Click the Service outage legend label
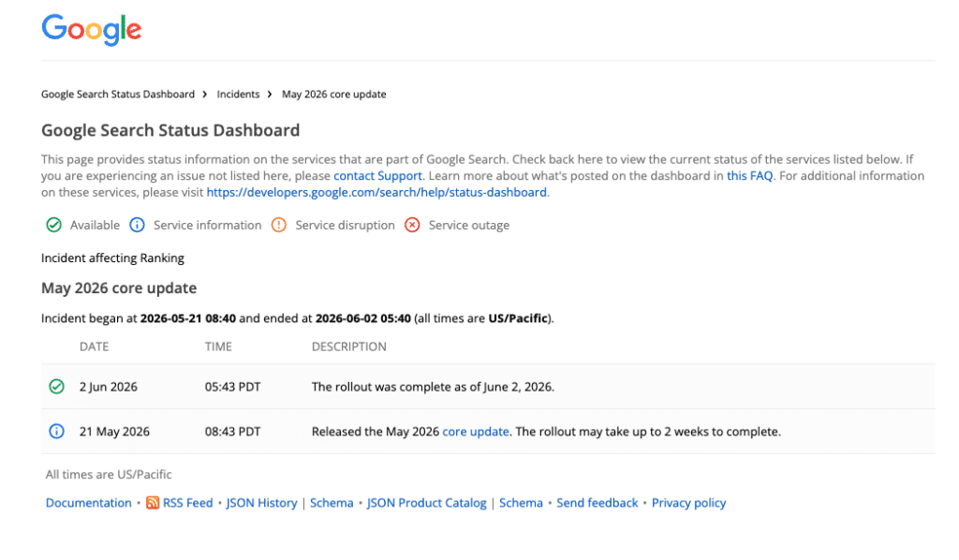959x560 pixels. pyautogui.click(x=469, y=225)
